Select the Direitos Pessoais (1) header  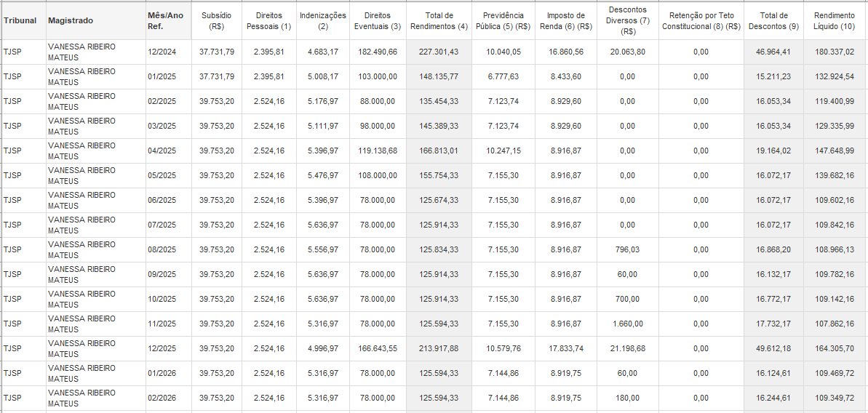(269, 21)
